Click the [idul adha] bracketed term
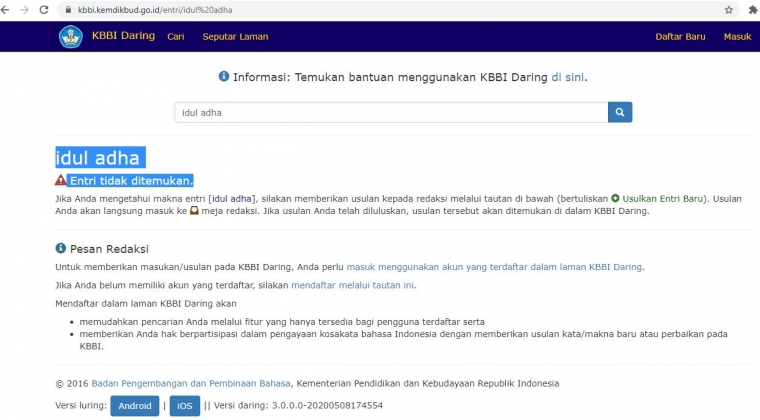 pyautogui.click(x=232, y=199)
